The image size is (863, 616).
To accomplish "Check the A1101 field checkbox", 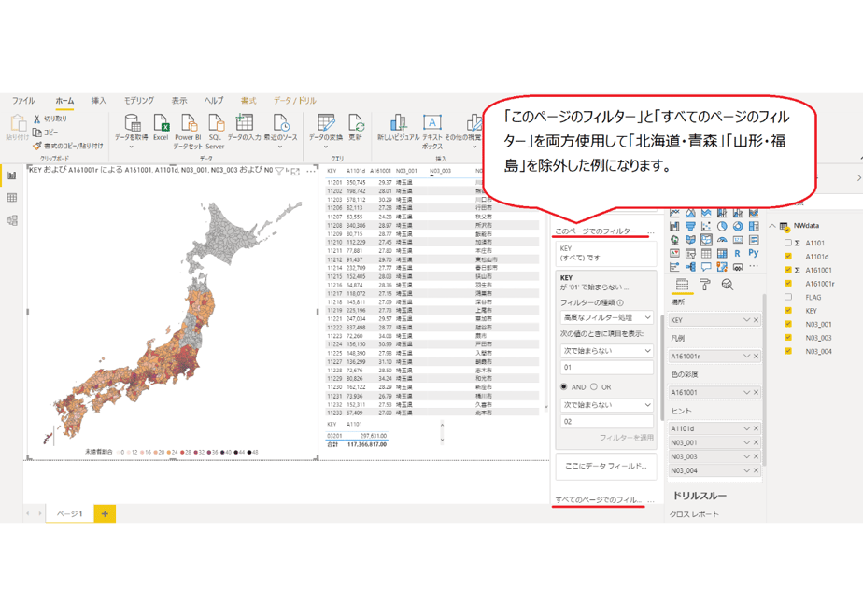I will click(787, 243).
